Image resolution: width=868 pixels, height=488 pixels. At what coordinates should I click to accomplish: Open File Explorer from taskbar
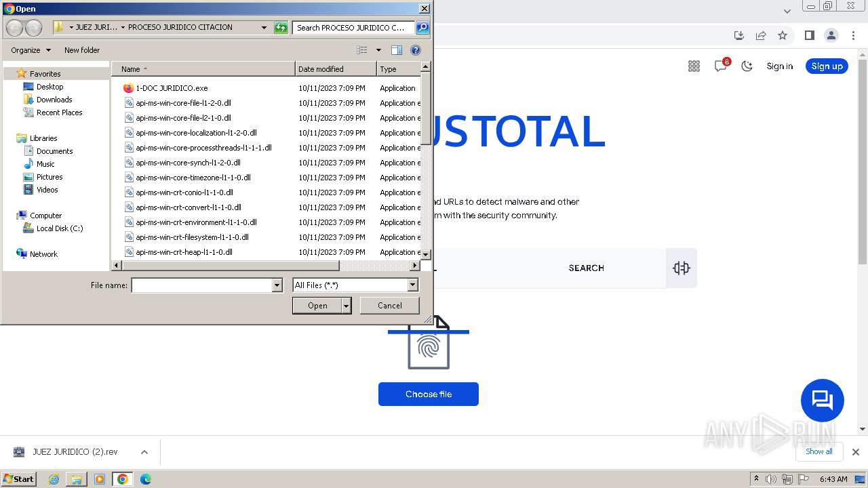pos(77,479)
